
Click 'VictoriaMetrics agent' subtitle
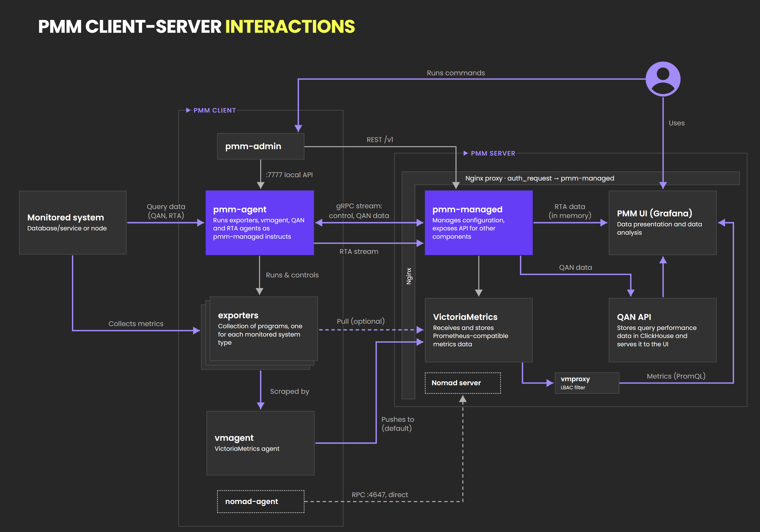pos(247,449)
